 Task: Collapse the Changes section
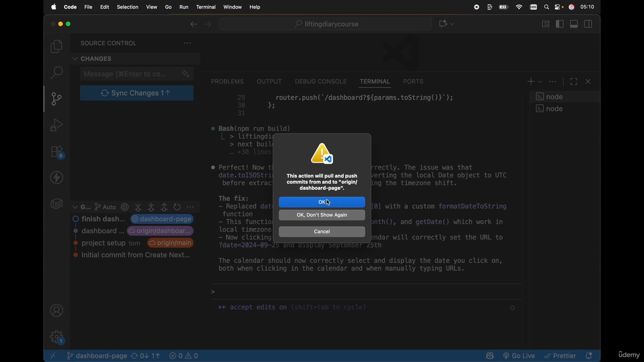click(x=75, y=59)
